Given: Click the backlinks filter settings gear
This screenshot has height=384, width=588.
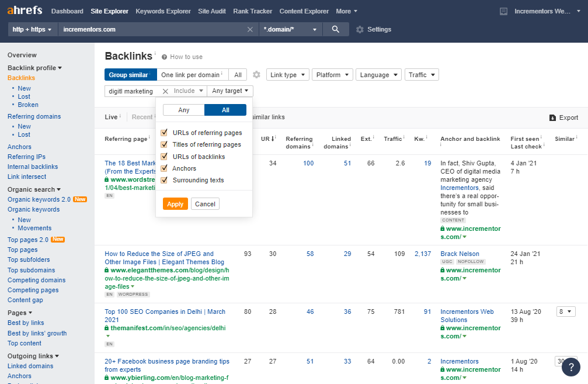Looking at the screenshot, I should [x=256, y=75].
